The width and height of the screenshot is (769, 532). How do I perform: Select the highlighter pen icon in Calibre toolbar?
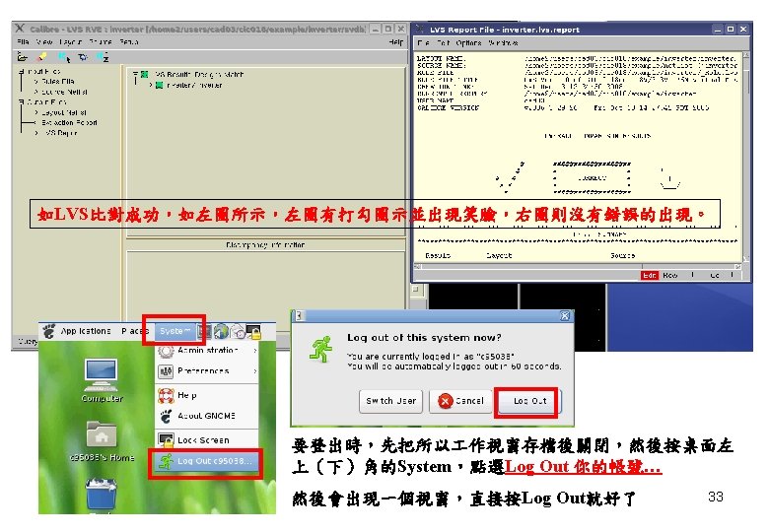click(x=42, y=57)
